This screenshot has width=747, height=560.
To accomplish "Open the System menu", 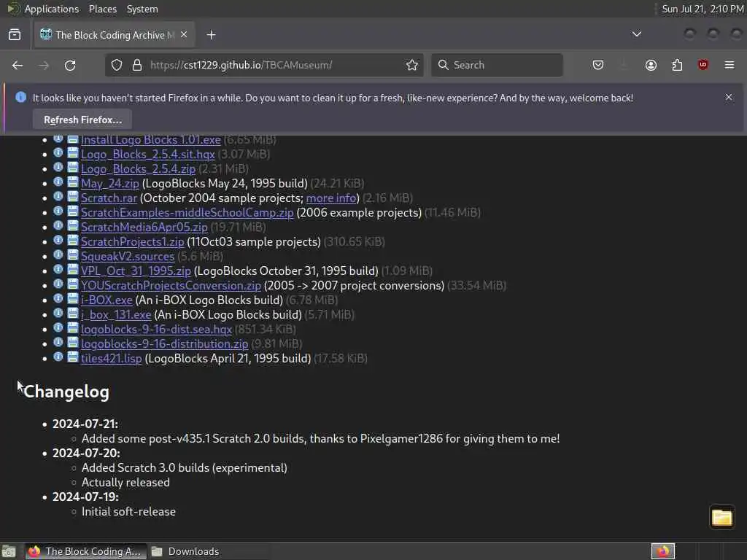I will [142, 9].
